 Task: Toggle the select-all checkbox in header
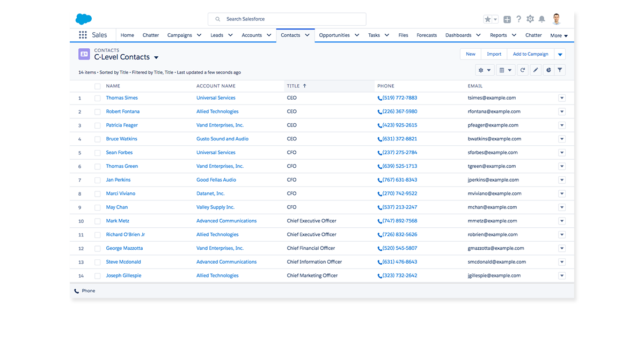[x=97, y=86]
